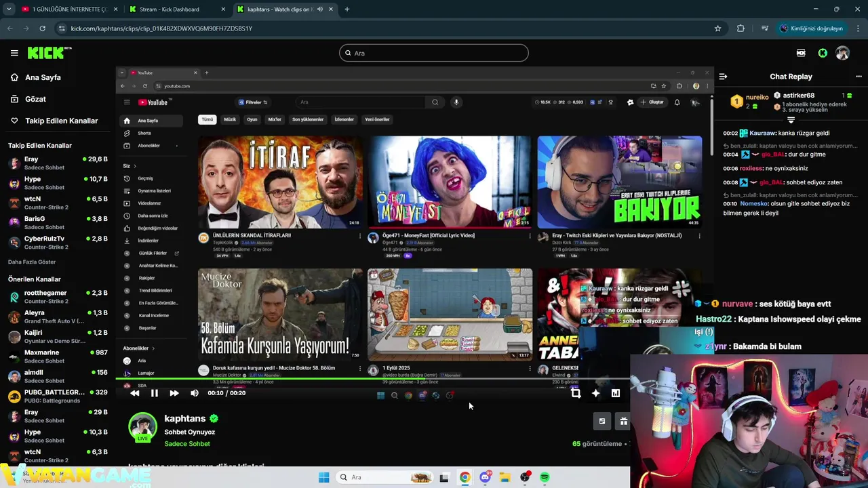Click Kimliğinizi doğrulayın profile button
This screenshot has height=488, width=868.
click(811, 28)
